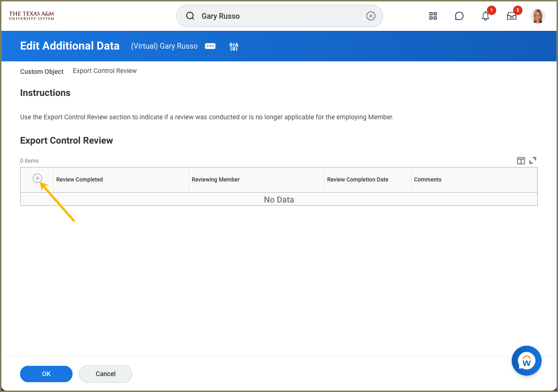558x392 pixels.
Task: Open the inbox tray icon
Action: point(512,16)
